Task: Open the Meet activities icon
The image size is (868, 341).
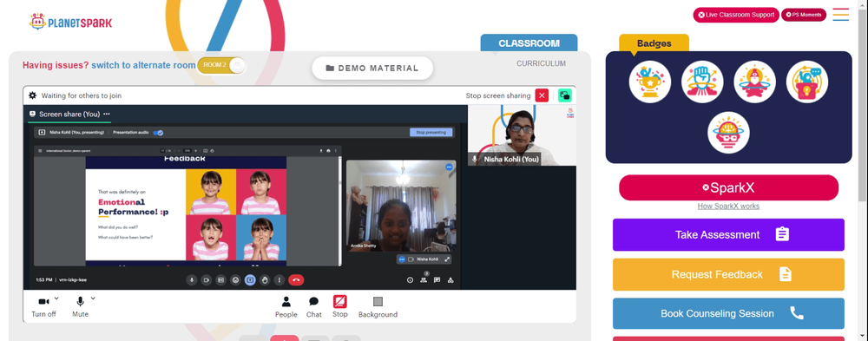Action: click(450, 280)
